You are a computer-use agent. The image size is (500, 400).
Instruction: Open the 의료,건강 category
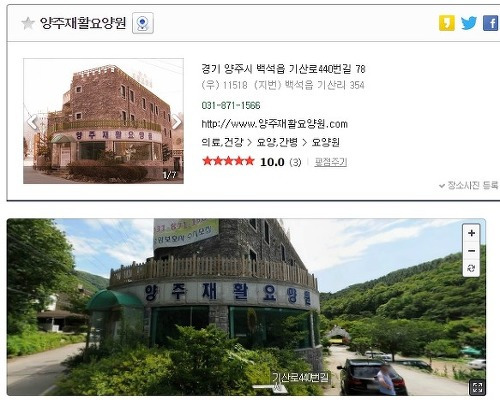[x=222, y=142]
